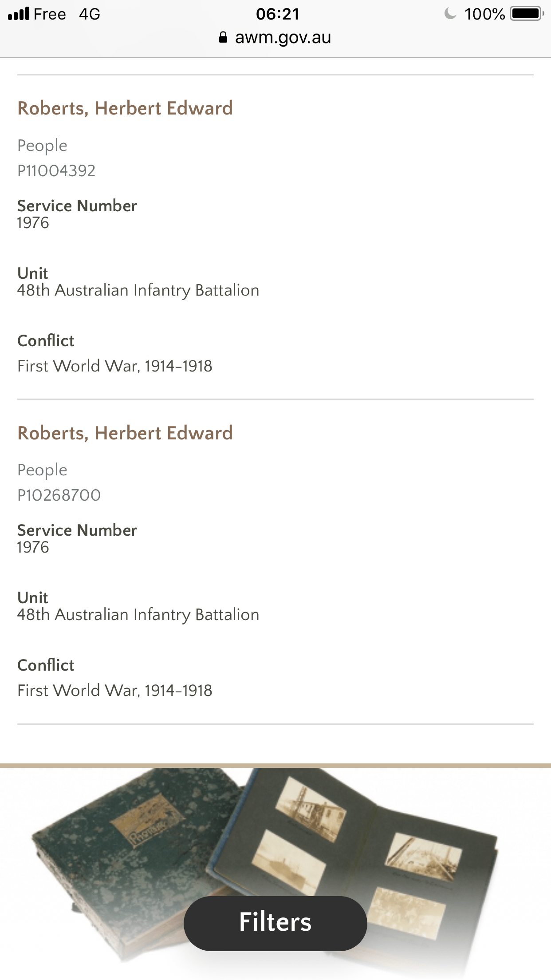Tap the padlock icon beside awm.gov.au

(x=223, y=38)
